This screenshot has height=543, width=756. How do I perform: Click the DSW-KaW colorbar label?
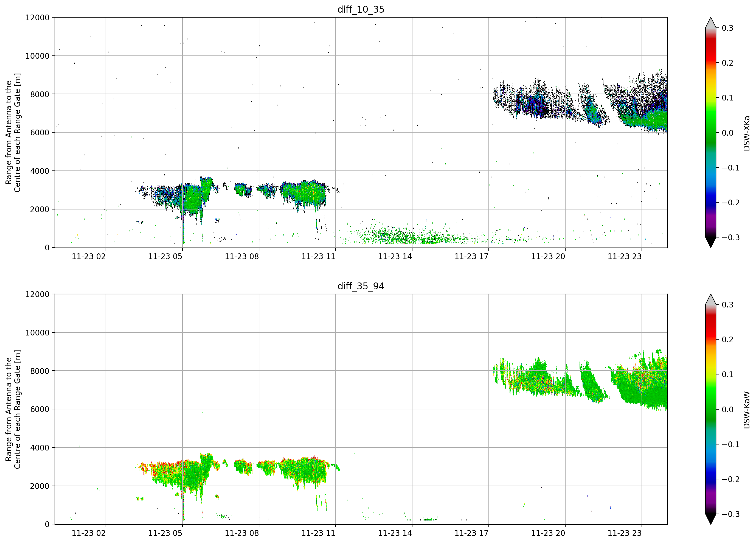[x=747, y=410]
